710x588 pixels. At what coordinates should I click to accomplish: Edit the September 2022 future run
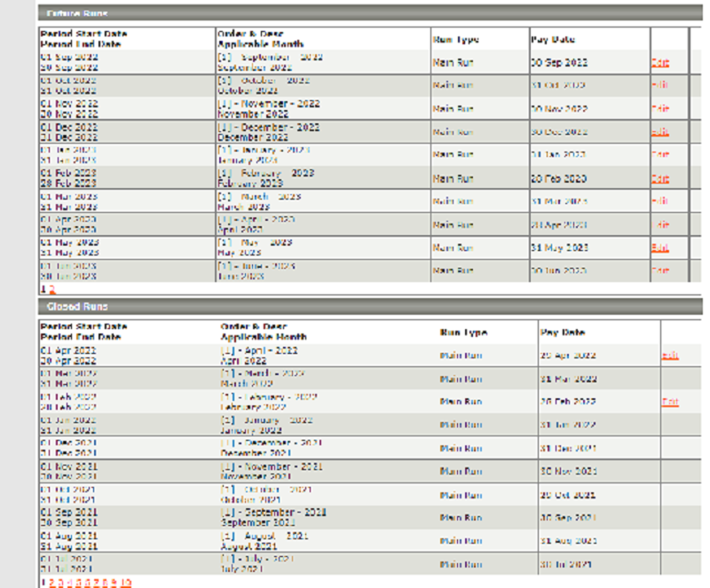660,62
